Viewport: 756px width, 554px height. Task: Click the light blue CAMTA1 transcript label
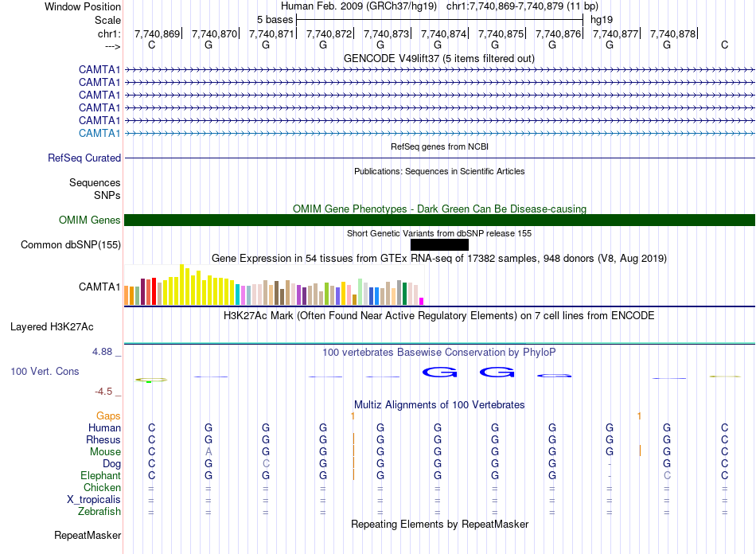[99, 133]
